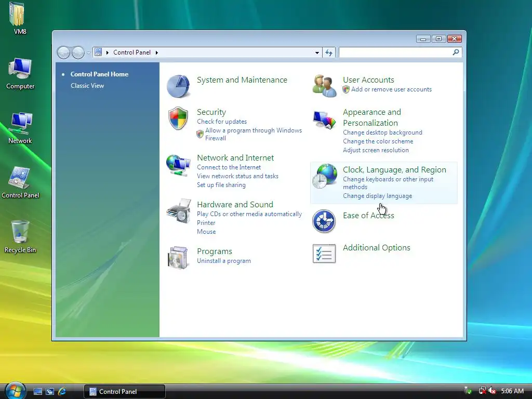Open the address bar history dropdown arrow
Viewport: 532px width, 399px height.
click(317, 52)
